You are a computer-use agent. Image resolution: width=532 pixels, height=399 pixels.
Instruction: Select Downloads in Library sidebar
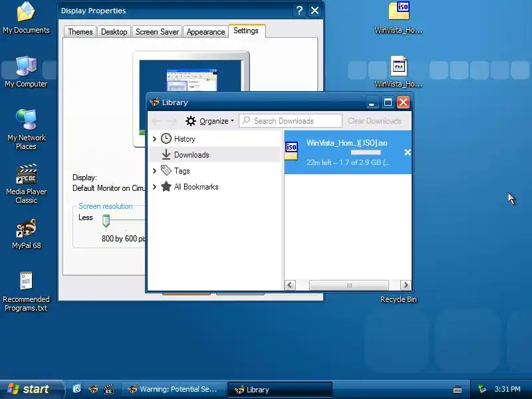pyautogui.click(x=215, y=154)
